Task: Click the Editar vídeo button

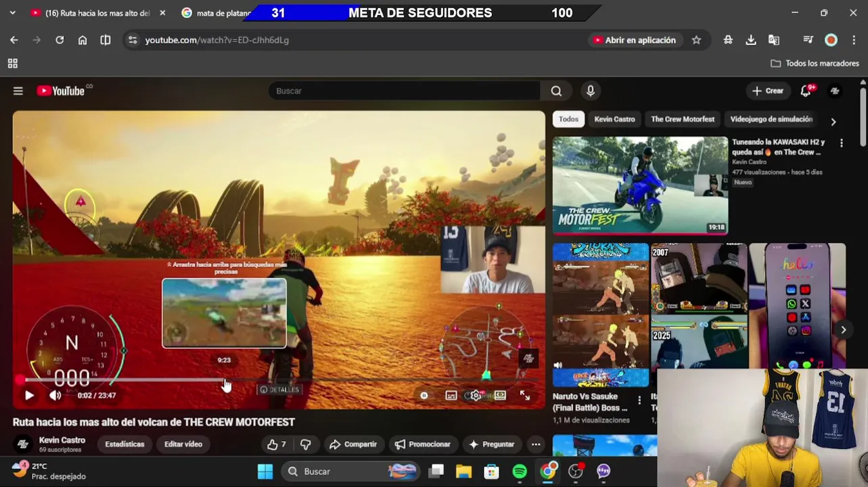Action: [x=183, y=444]
